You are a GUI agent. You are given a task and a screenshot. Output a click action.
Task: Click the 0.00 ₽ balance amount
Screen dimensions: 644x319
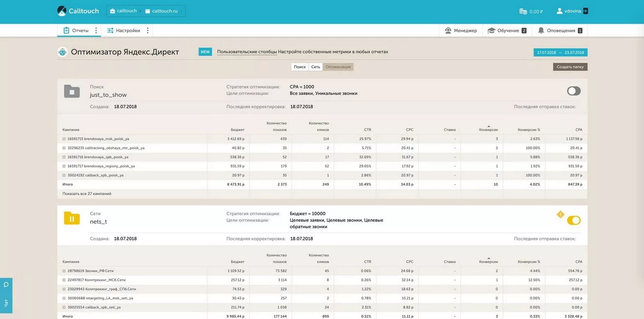coord(536,12)
